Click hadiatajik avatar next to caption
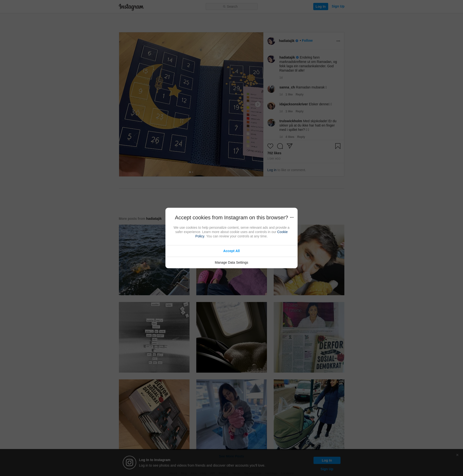This screenshot has height=476, width=463. pyautogui.click(x=271, y=59)
